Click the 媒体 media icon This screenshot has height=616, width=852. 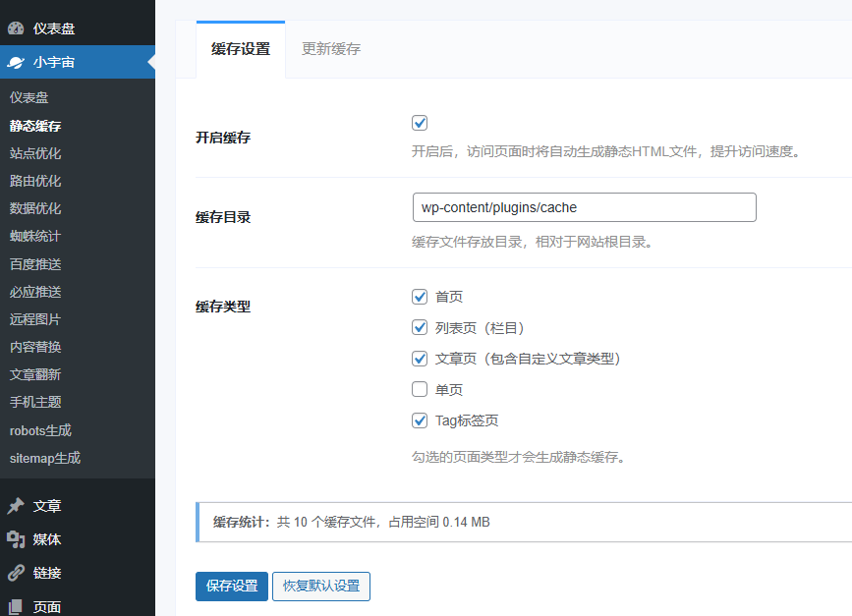pos(16,539)
